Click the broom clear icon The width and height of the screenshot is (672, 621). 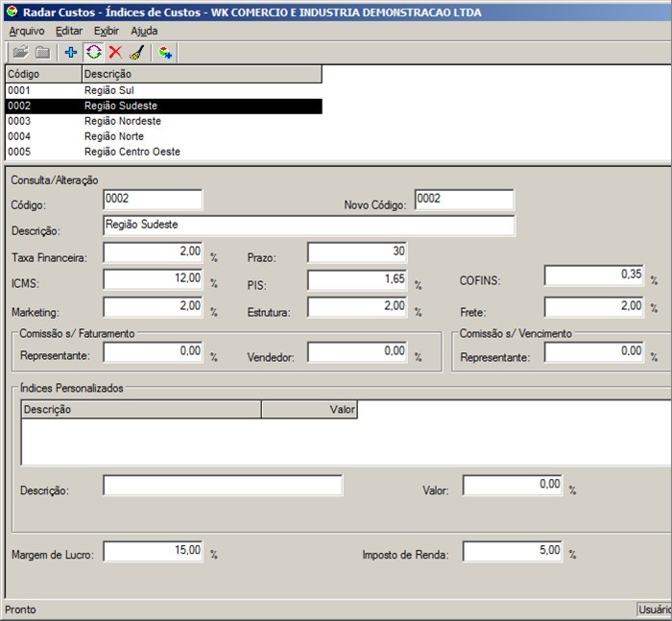coord(136,53)
